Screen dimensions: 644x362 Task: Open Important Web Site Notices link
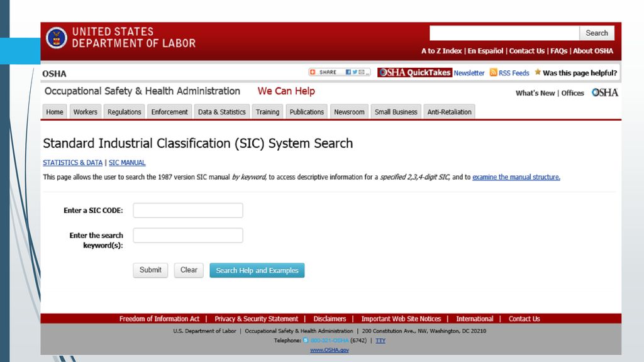coord(401,319)
